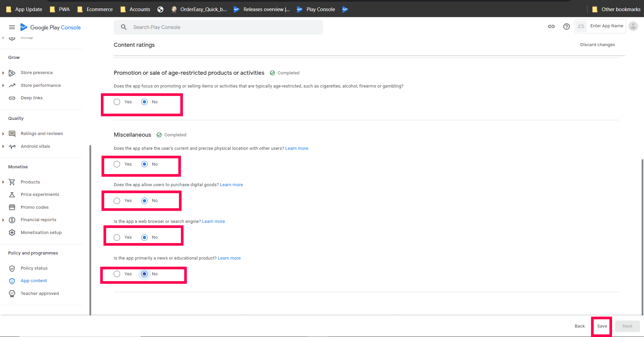The height and width of the screenshot is (337, 644).
Task: Click the Store performance trend icon
Action: pyautogui.click(x=12, y=86)
